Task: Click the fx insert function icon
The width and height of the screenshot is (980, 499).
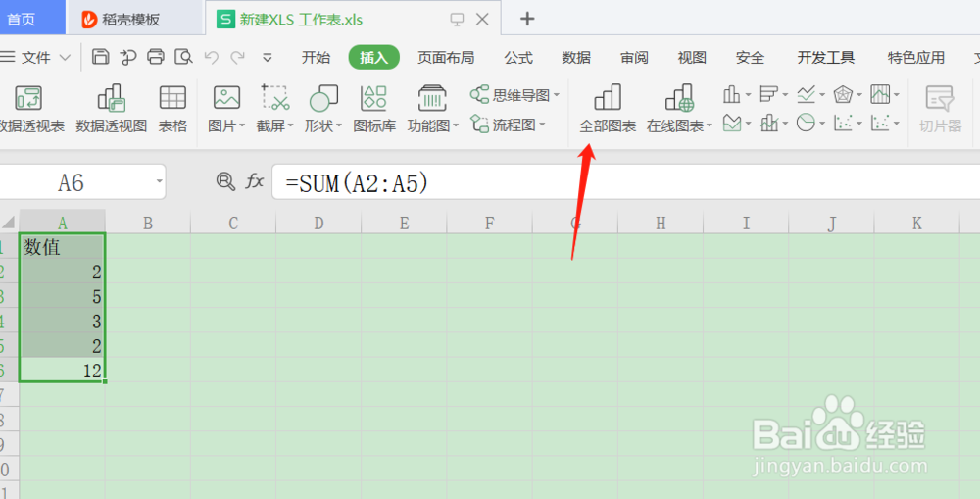Action: [x=254, y=182]
